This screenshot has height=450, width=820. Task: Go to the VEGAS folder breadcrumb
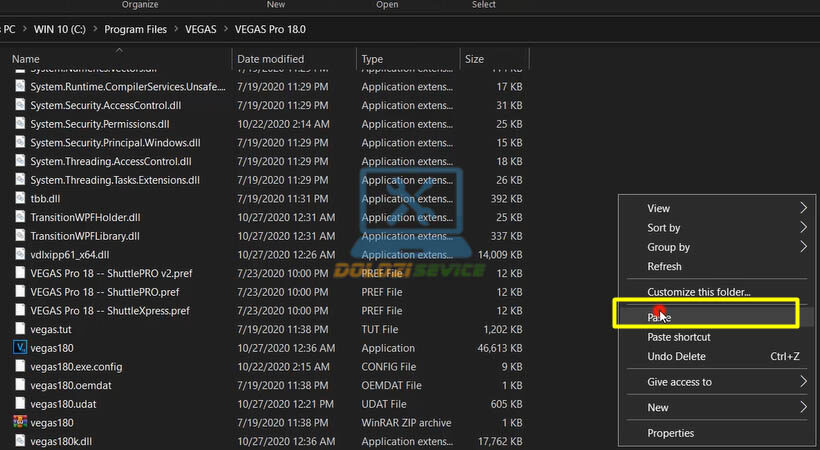[x=203, y=29]
